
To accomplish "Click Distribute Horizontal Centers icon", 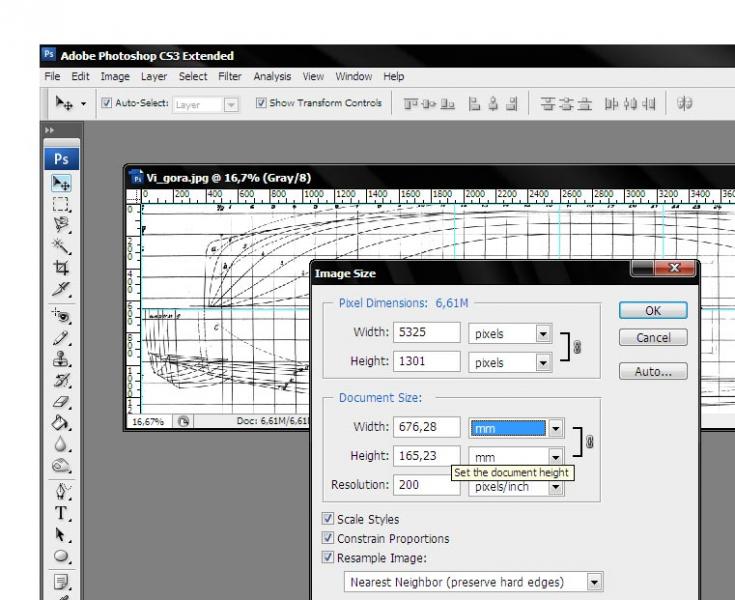I will (x=630, y=104).
